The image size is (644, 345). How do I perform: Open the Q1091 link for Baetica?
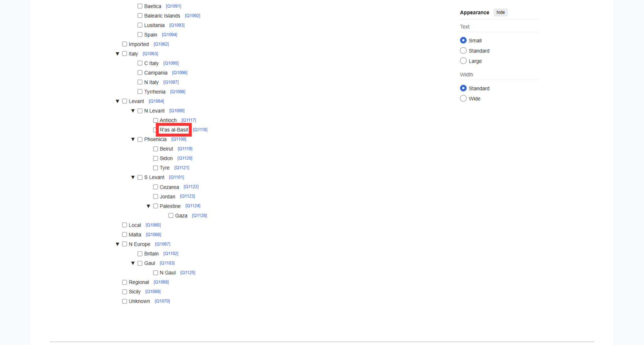(174, 6)
